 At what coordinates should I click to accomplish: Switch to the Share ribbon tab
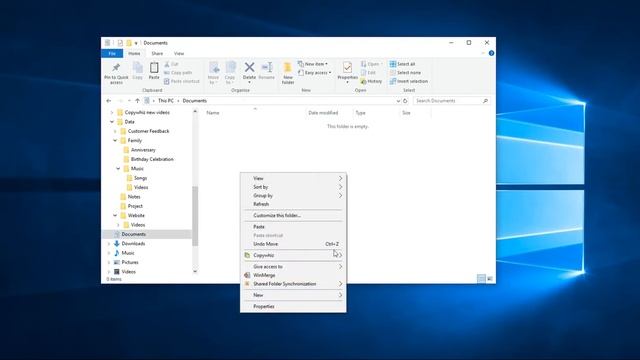coord(157,53)
